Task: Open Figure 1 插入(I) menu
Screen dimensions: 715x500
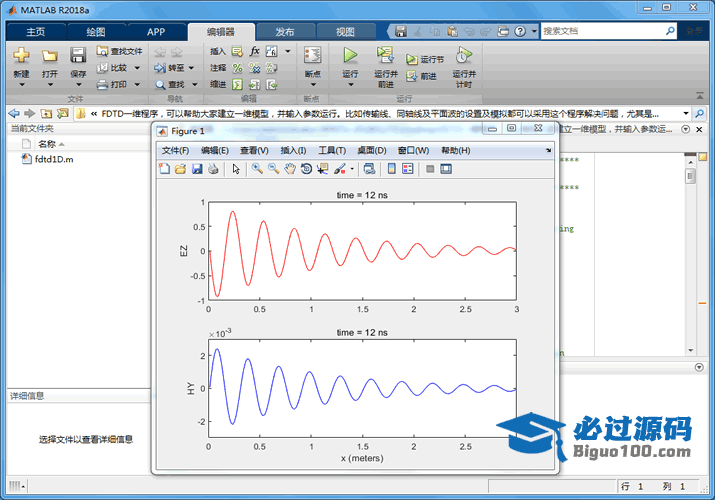Action: (x=293, y=150)
